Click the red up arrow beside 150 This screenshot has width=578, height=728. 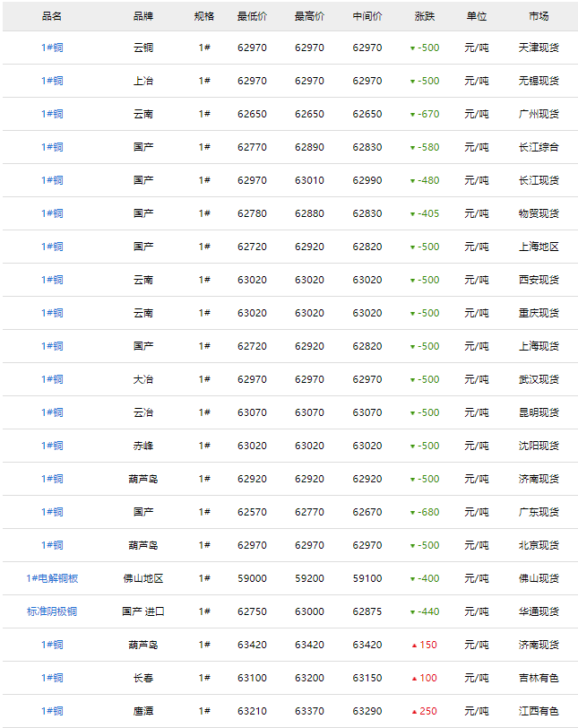click(414, 645)
